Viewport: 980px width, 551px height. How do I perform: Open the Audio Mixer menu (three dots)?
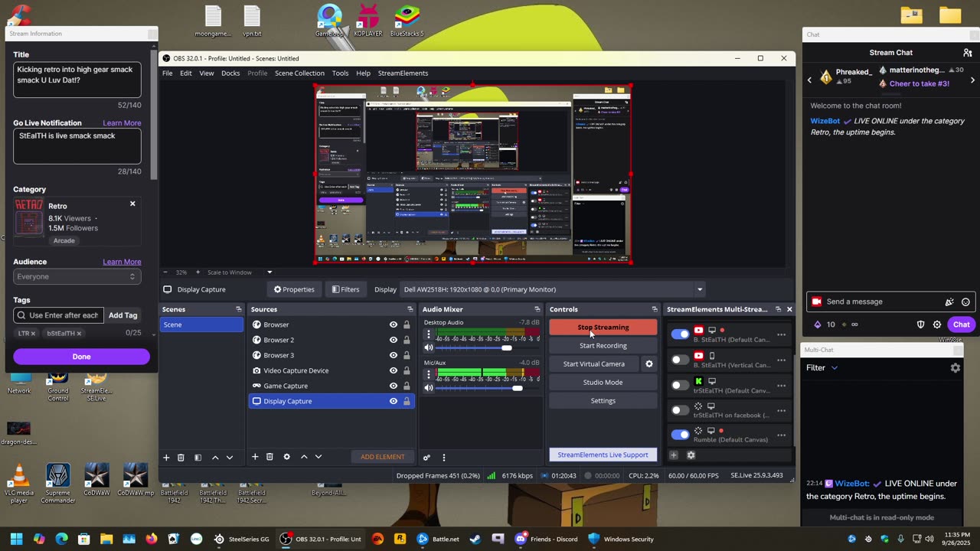(443, 458)
